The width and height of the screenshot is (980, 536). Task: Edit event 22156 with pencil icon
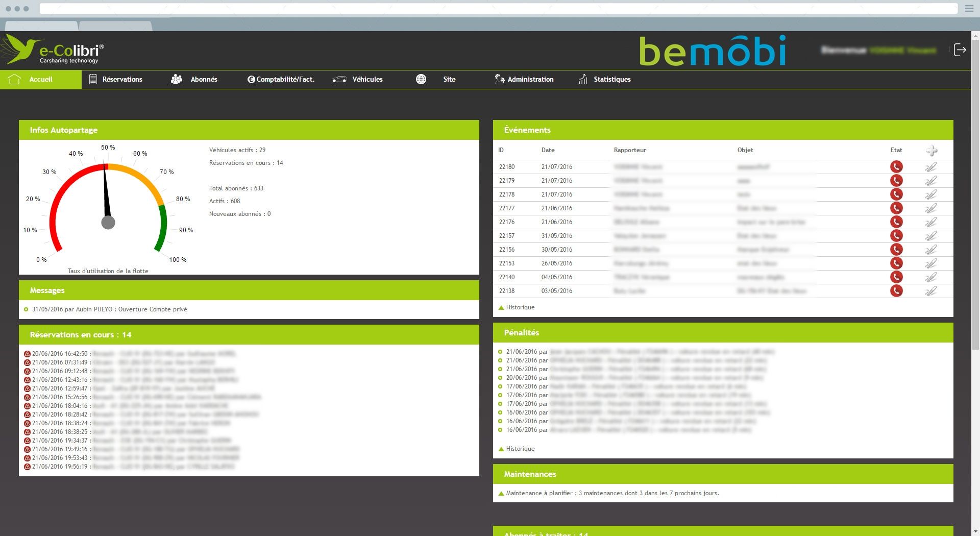pos(931,250)
